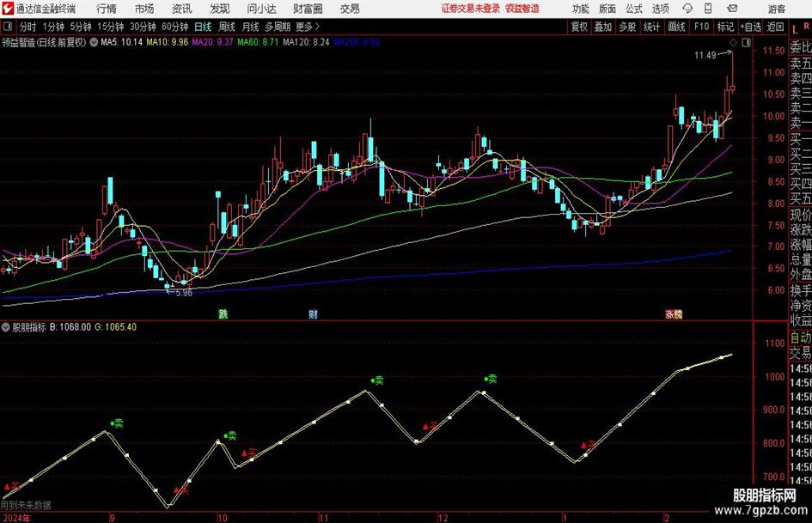Click the 领益智造(日线,前复权) chart title

tap(44, 42)
